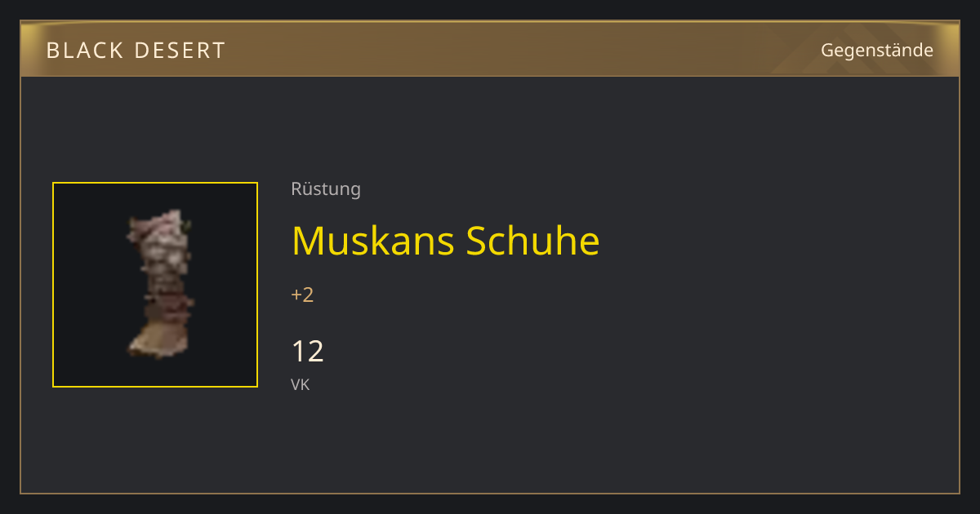Click the Muskans Schuhe boot item icon
Viewport: 980px width, 514px height.
[162, 284]
